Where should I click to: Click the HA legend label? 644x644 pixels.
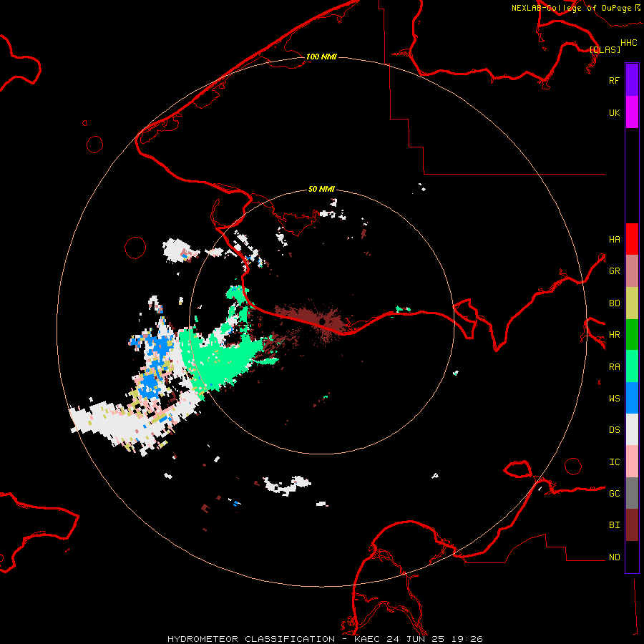pyautogui.click(x=614, y=239)
